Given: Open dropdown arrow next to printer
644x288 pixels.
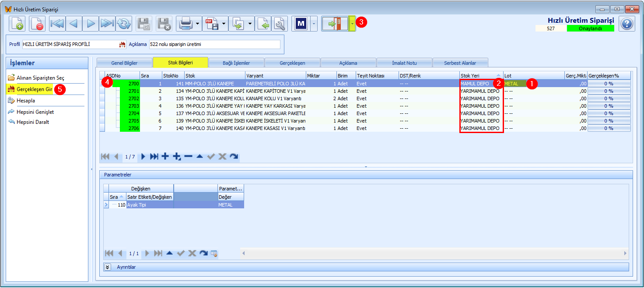Looking at the screenshot, I should point(198,24).
